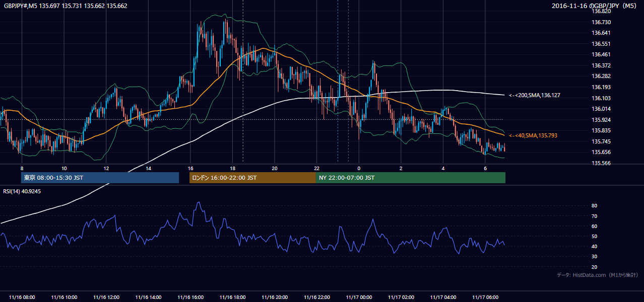Click hour tick 10 under the price chart

tap(64, 168)
